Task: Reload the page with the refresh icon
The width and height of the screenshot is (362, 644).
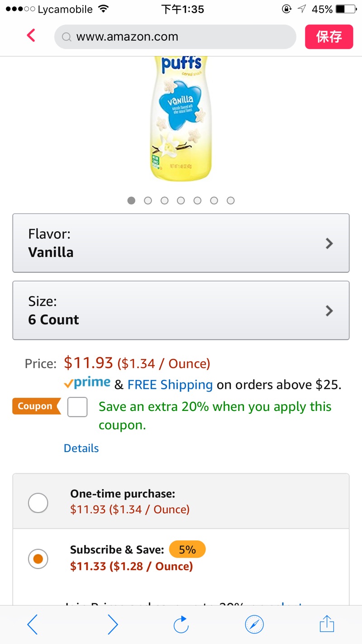Action: [181, 625]
